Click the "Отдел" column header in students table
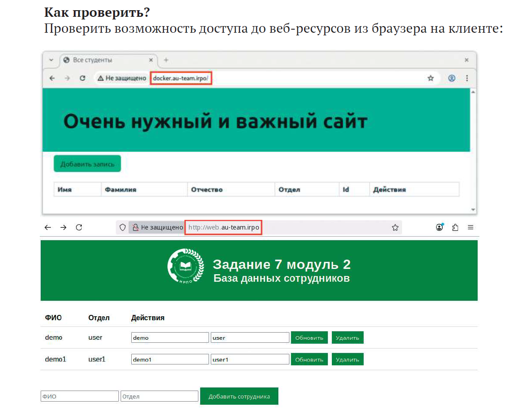Viewport: 532px width, 414px height. [x=289, y=190]
